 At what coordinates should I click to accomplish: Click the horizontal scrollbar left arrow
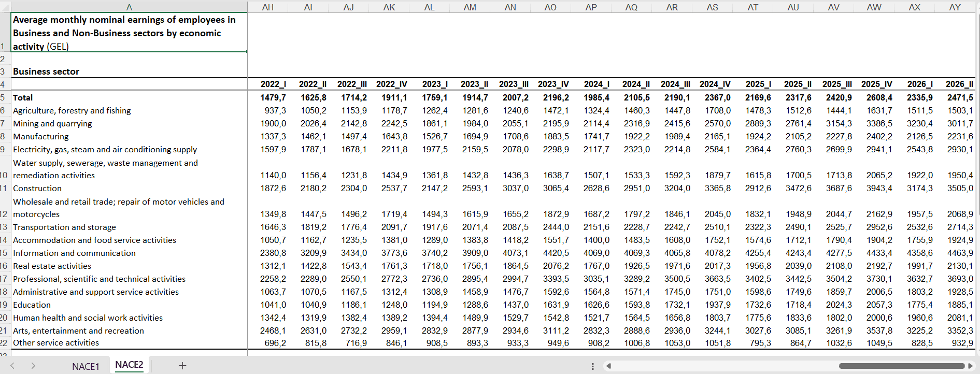(609, 366)
